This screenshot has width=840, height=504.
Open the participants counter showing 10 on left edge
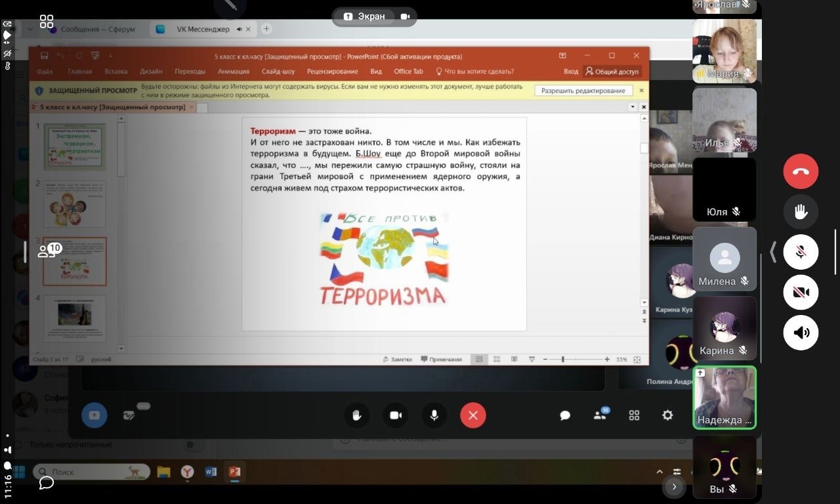coord(49,251)
